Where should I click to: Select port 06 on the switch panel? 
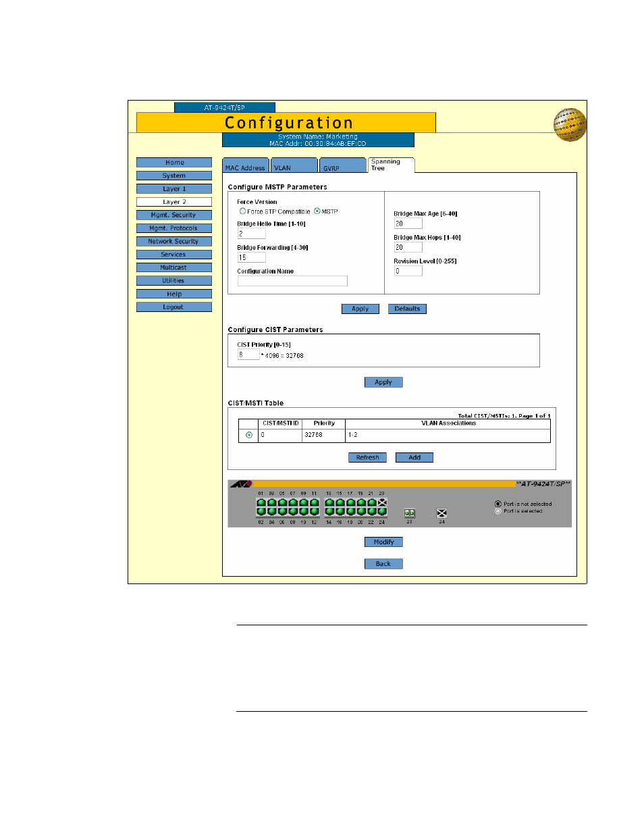[282, 511]
